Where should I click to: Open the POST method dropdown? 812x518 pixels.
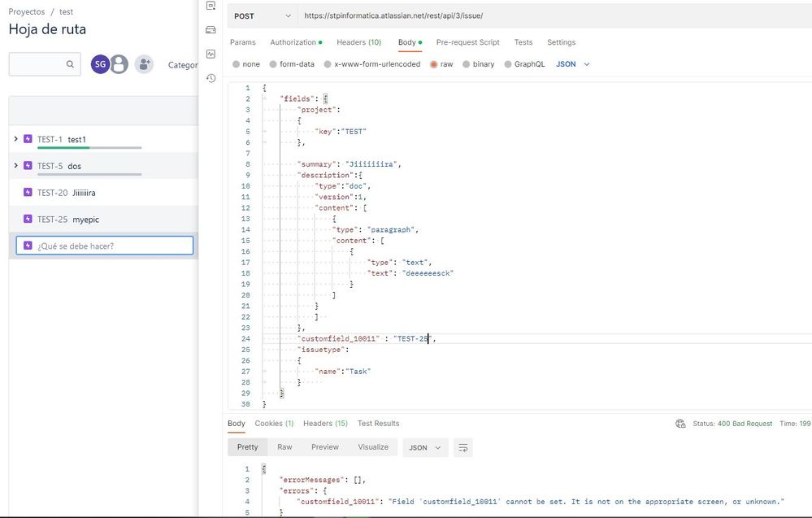pyautogui.click(x=263, y=16)
